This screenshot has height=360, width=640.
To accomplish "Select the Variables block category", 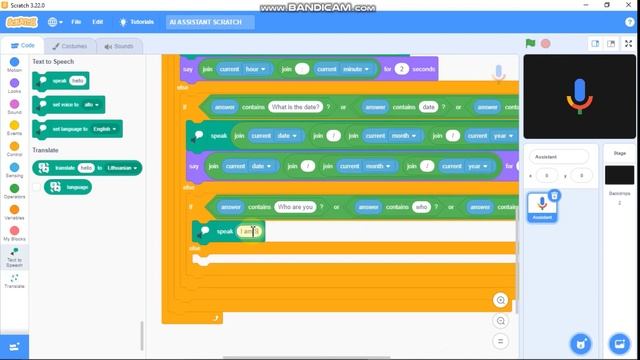I will [x=14, y=212].
